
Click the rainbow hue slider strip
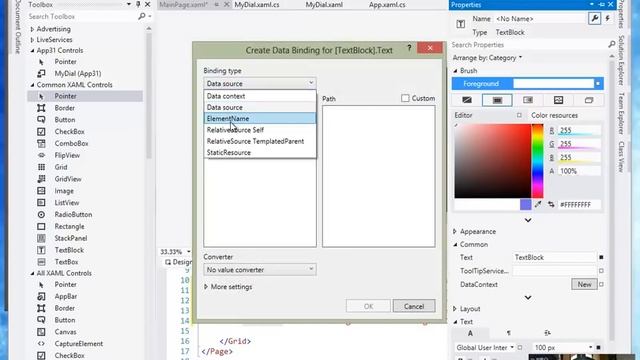point(538,161)
